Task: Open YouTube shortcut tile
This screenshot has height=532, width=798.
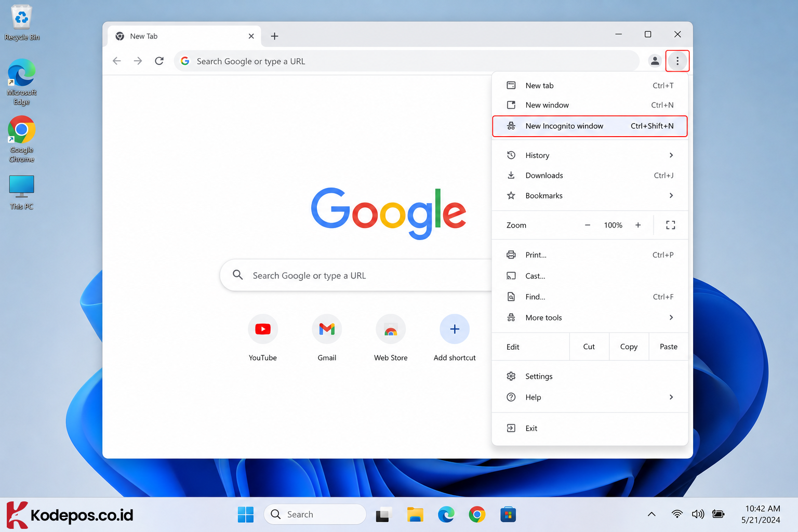Action: tap(263, 338)
